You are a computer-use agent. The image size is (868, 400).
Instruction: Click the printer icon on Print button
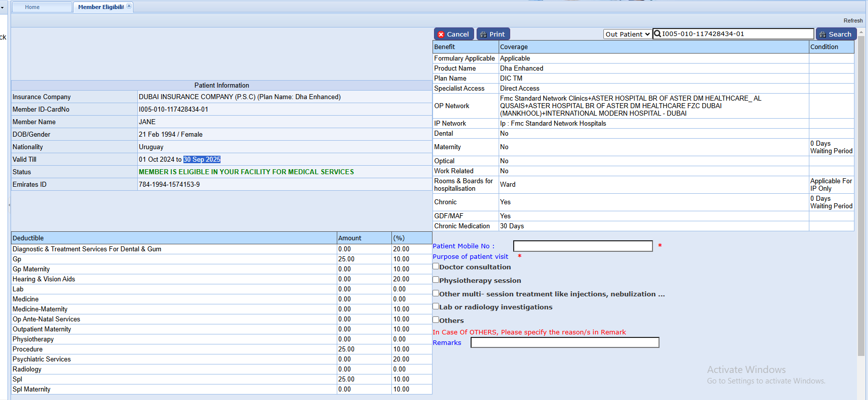tap(483, 35)
